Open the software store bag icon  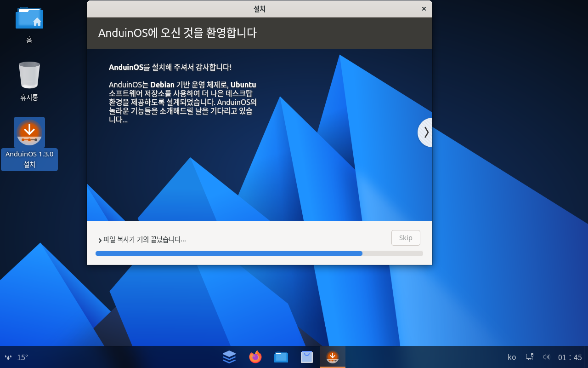pos(307,357)
